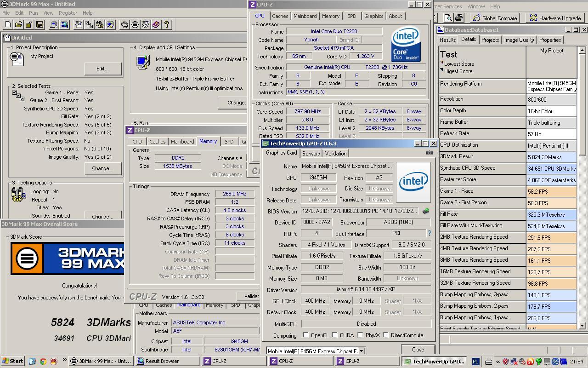Image resolution: width=588 pixels, height=368 pixels.
Task: Open the Run menu in 3DMark 99
Action: [x=33, y=13]
